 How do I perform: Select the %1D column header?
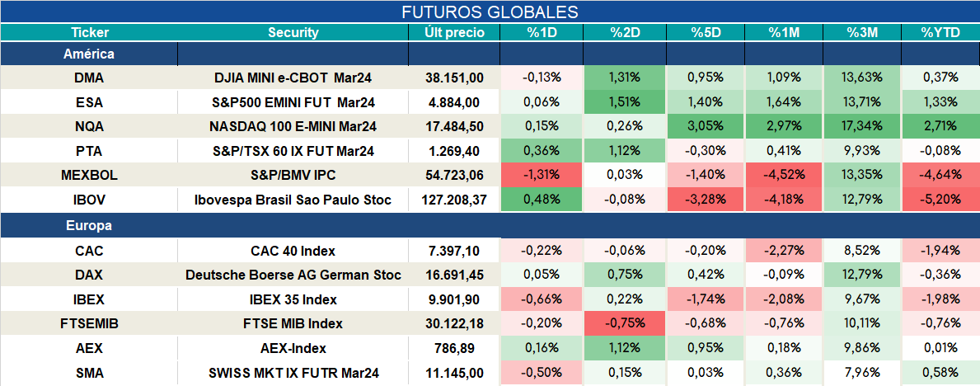pyautogui.click(x=542, y=33)
